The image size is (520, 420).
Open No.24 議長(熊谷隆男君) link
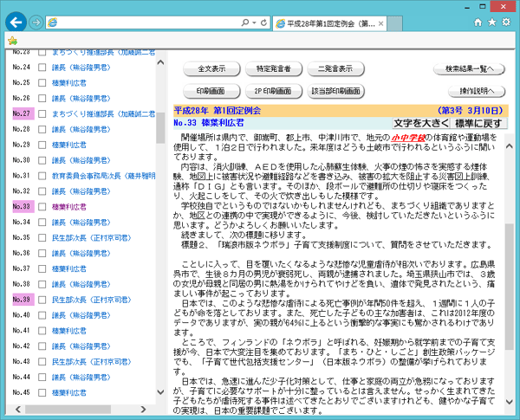click(81, 68)
